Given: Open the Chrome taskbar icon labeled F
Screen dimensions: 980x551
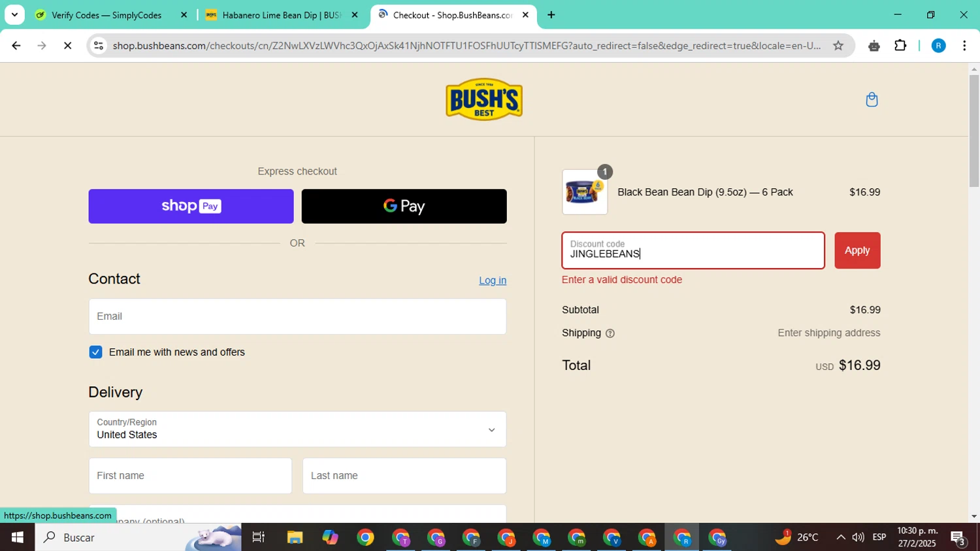Looking at the screenshot, I should pos(471,537).
